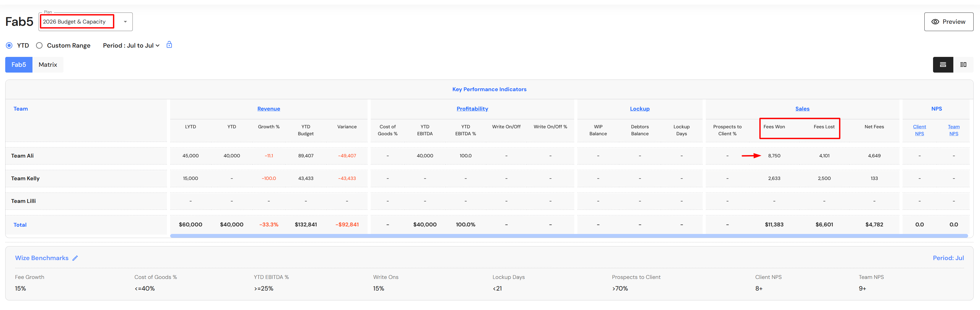The image size is (980, 310).
Task: Open the Plan dropdown arrow
Action: (125, 22)
